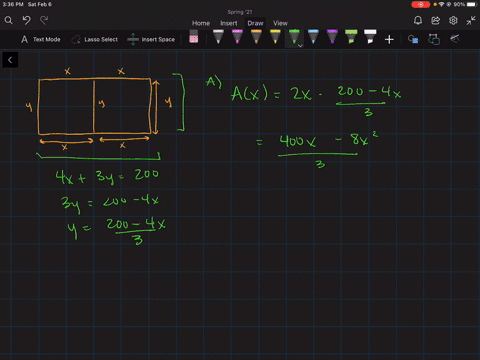Tap the battery status indicator
480x360 pixels.
[465, 4]
